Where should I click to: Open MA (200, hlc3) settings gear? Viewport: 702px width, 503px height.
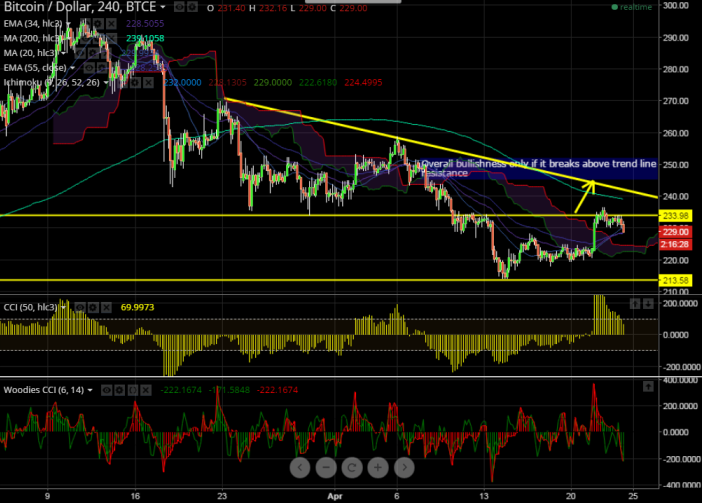click(98, 38)
